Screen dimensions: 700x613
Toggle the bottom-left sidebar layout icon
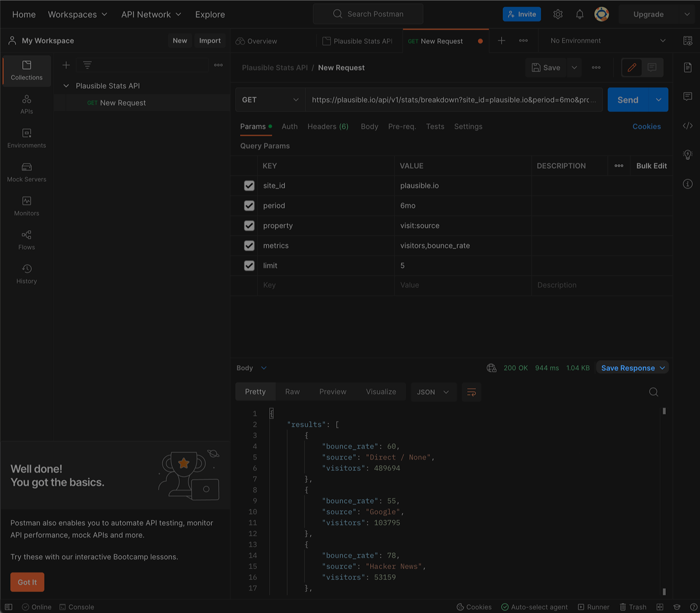click(9, 607)
